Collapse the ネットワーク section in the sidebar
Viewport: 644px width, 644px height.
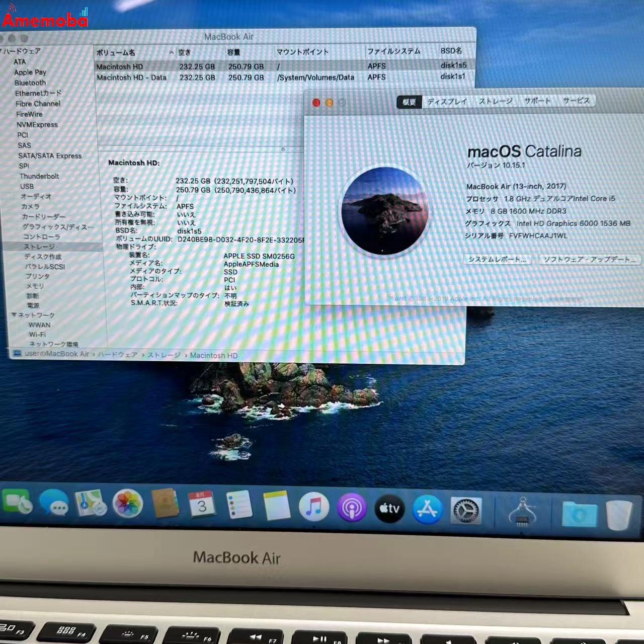coord(15,314)
